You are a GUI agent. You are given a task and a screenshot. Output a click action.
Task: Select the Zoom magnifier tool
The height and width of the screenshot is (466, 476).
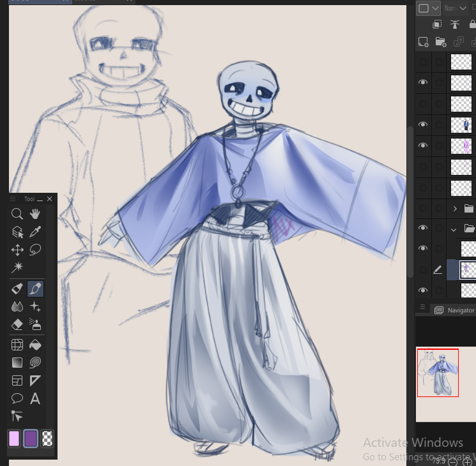click(17, 214)
